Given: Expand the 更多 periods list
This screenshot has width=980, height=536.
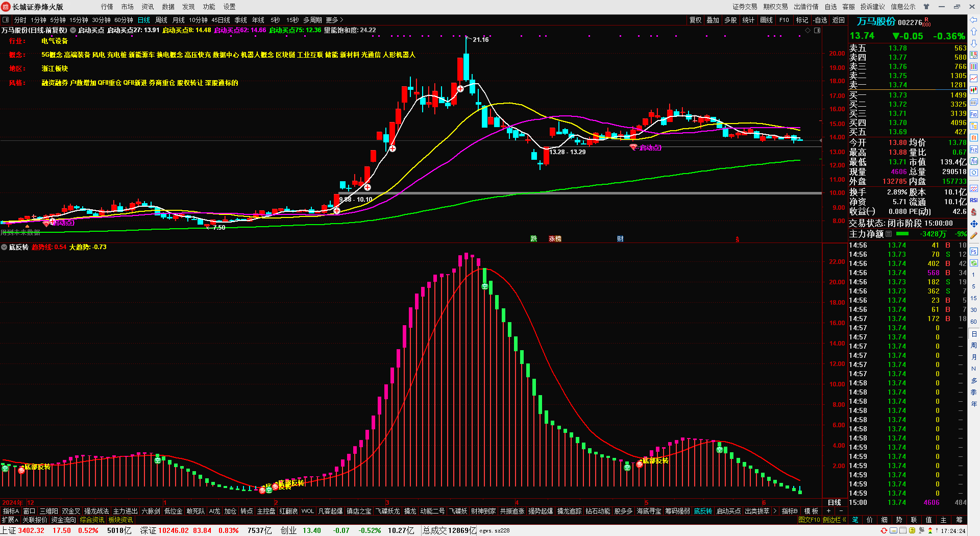Looking at the screenshot, I should click(x=334, y=20).
